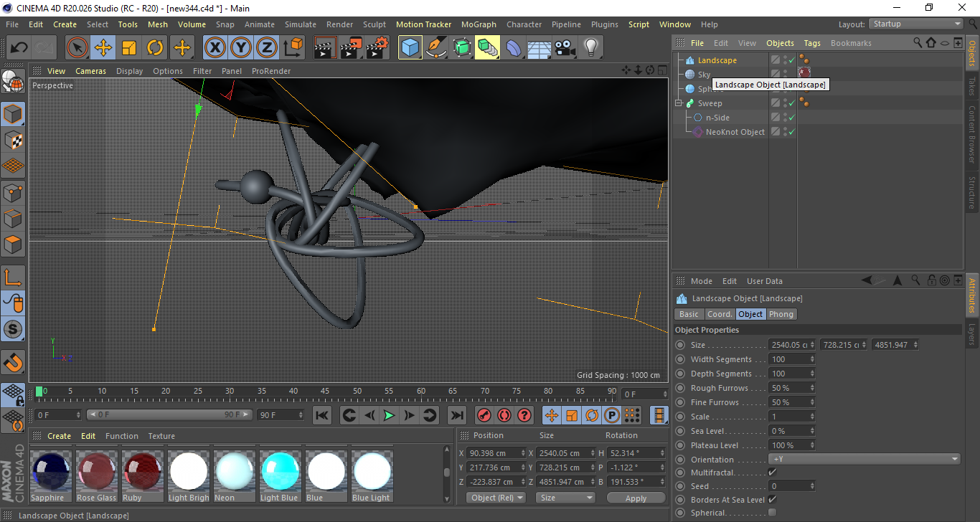Collapse the Sweep object tree
Image resolution: width=980 pixels, height=522 pixels.
tap(679, 103)
